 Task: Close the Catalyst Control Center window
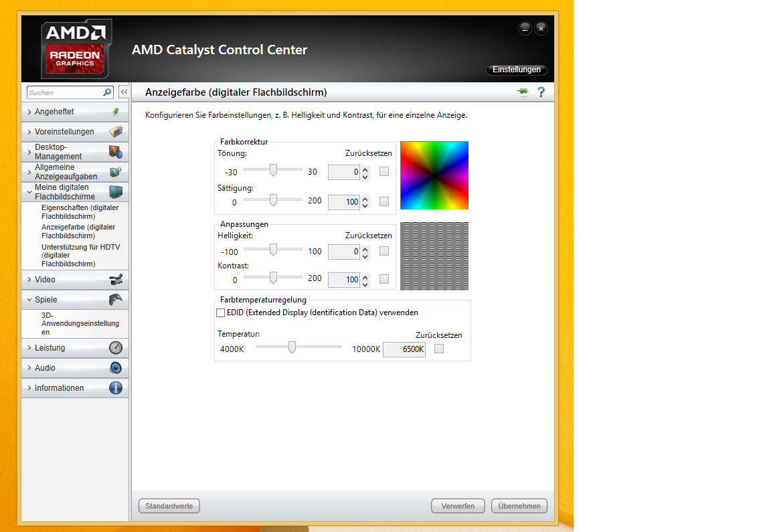541,29
